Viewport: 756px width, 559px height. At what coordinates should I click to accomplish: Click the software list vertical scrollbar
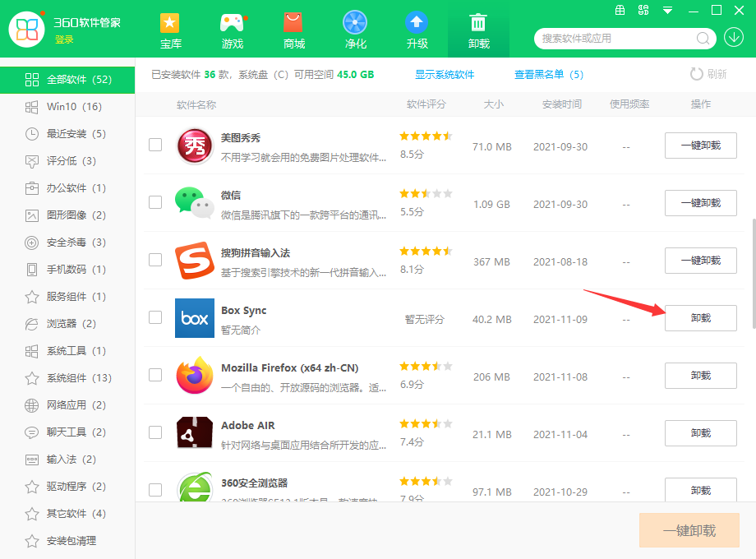pyautogui.click(x=754, y=274)
